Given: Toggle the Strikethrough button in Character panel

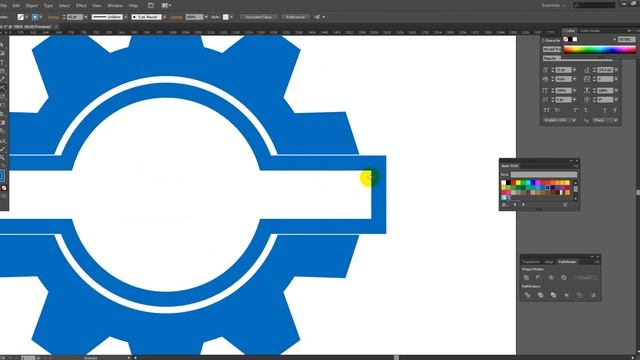Looking at the screenshot, I should [615, 111].
